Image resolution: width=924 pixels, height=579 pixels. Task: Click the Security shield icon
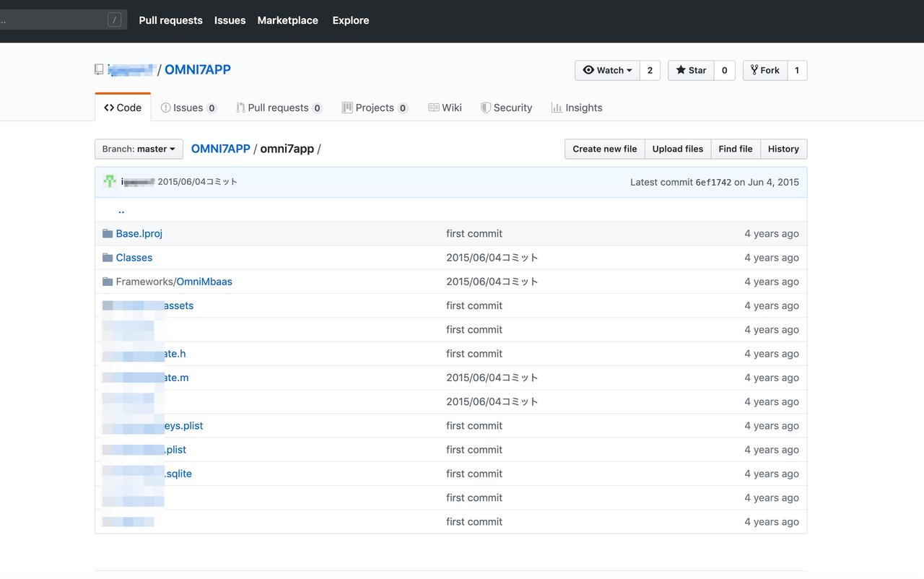tap(486, 108)
